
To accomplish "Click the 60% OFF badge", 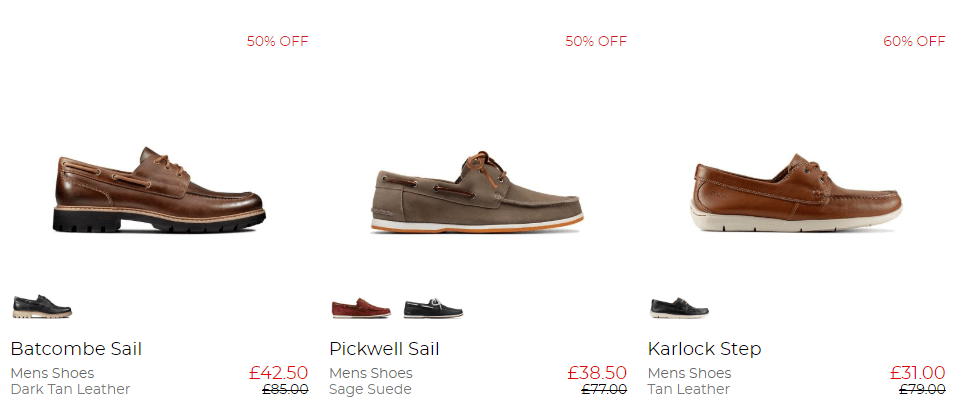I will [x=913, y=41].
